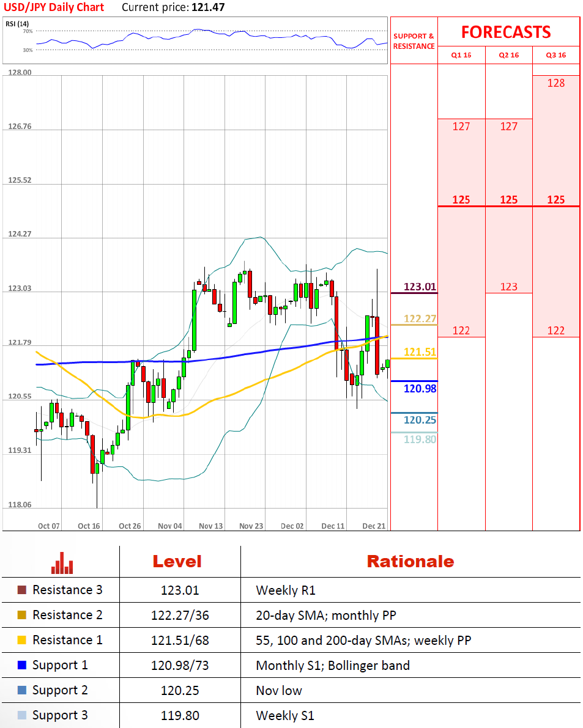The width and height of the screenshot is (583, 728).
Task: Click the 124.27 price axis label
Action: coord(20,234)
